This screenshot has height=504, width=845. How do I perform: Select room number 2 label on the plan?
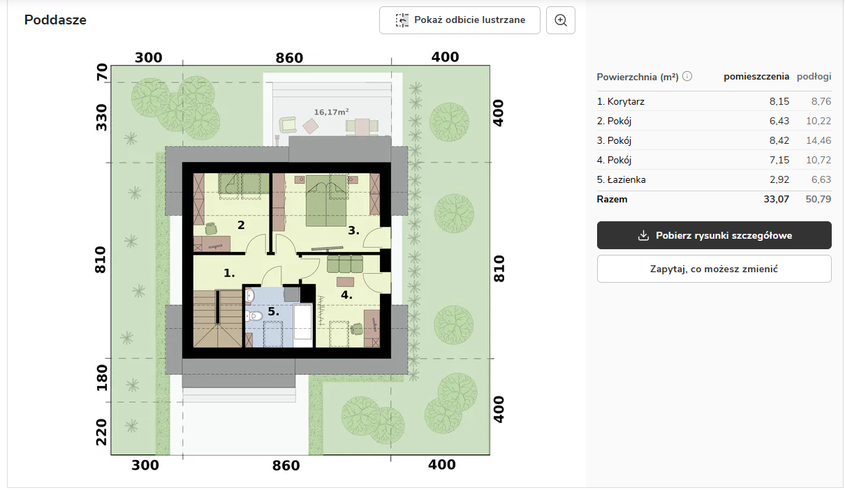[241, 225]
